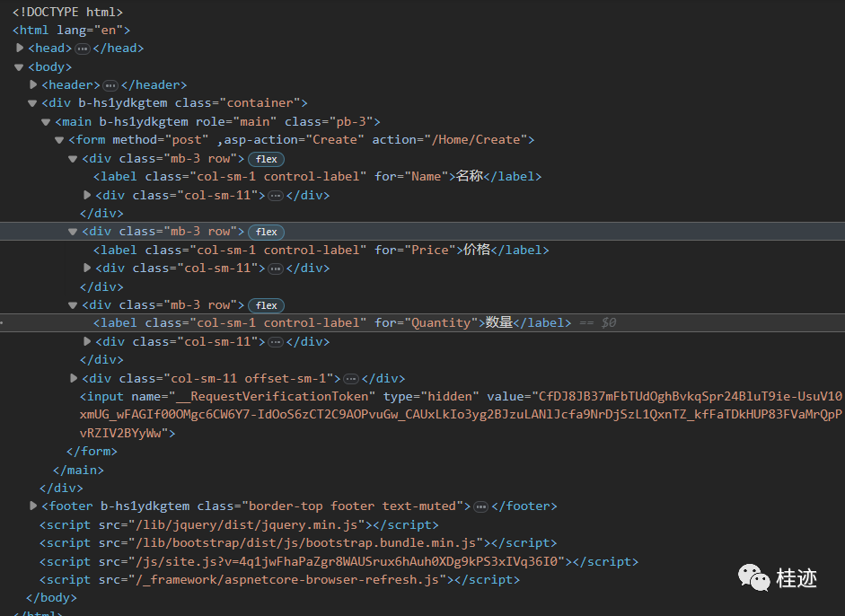Screen dimensions: 845x616
Task: Select the hidden __RequestVerificationToken input
Action: pos(461,415)
